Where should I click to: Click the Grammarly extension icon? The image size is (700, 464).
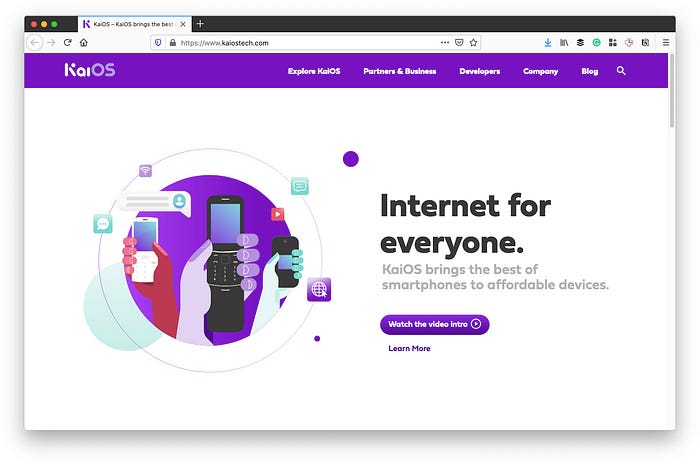click(596, 42)
